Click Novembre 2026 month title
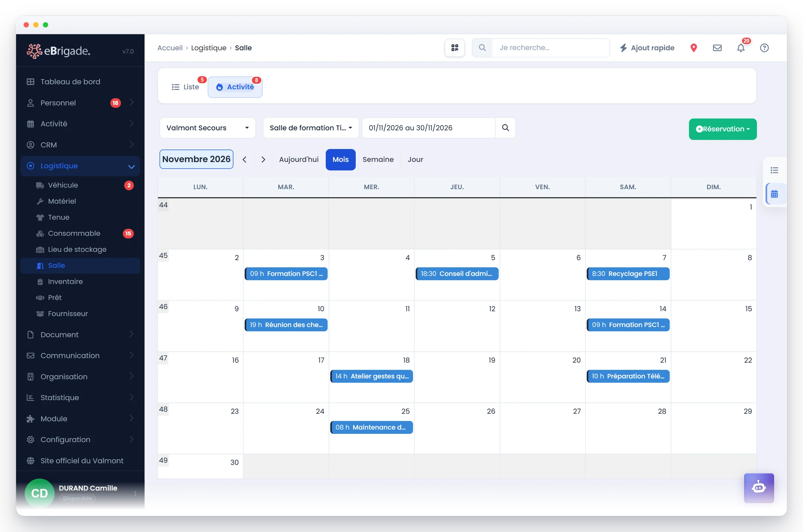 (196, 159)
